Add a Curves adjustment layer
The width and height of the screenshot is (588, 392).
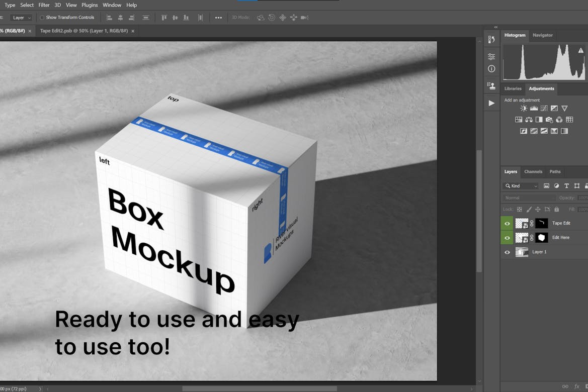pyautogui.click(x=544, y=108)
